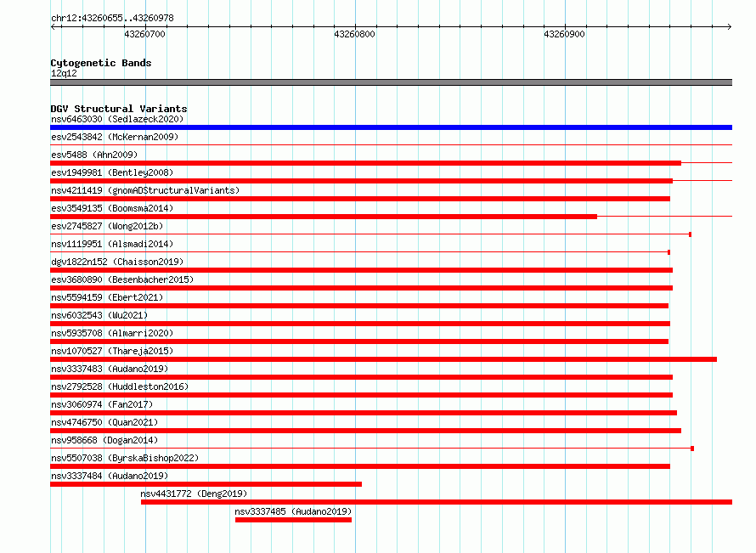Screen dimensions: 756x553
Task: Select the red dgv1822n152 variant bar
Action: click(361, 270)
